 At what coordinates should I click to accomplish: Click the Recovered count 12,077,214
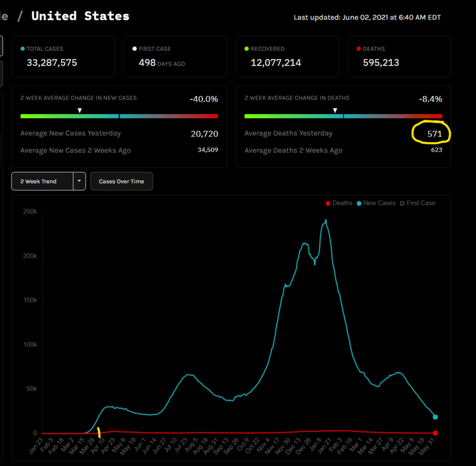tap(276, 62)
